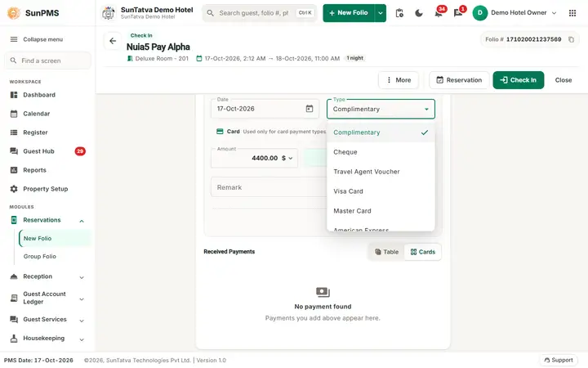Click the Reception bell icon
This screenshot has width=588, height=368.
click(14, 276)
